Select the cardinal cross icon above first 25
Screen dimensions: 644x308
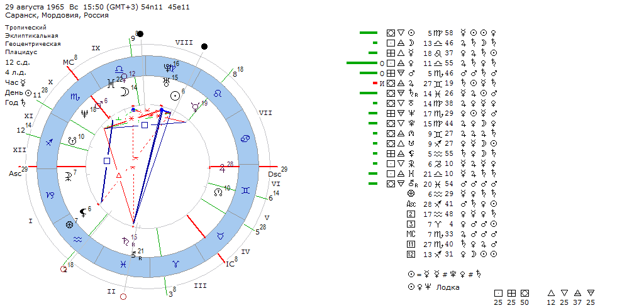(498, 293)
